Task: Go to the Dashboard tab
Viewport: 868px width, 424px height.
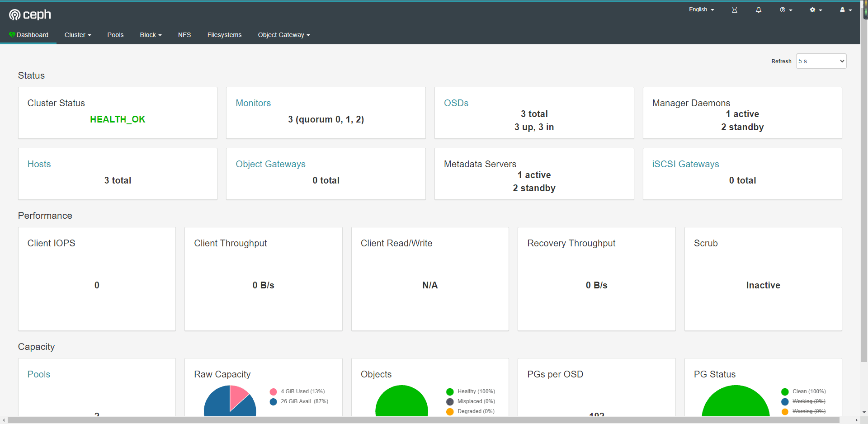Action: pos(28,35)
